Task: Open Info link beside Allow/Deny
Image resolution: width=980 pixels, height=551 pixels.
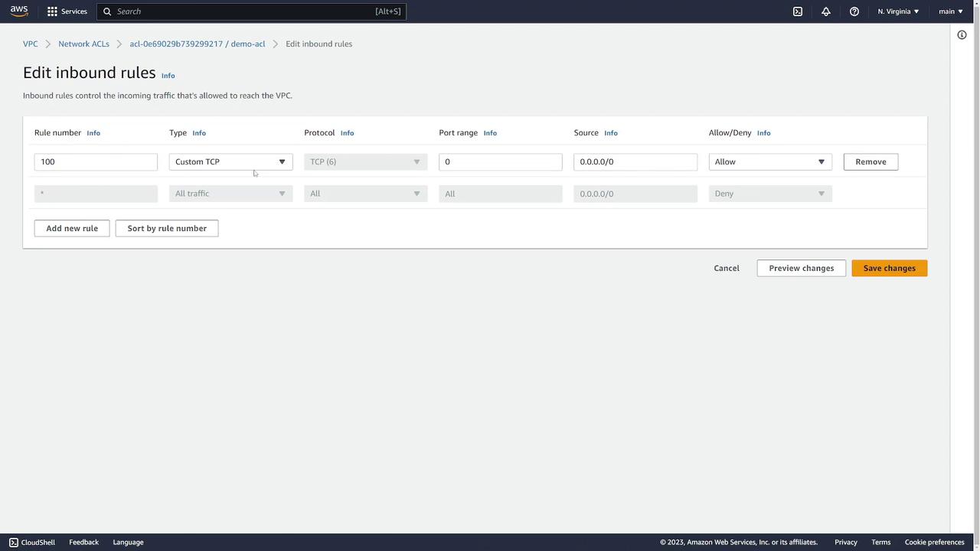Action: 763,133
